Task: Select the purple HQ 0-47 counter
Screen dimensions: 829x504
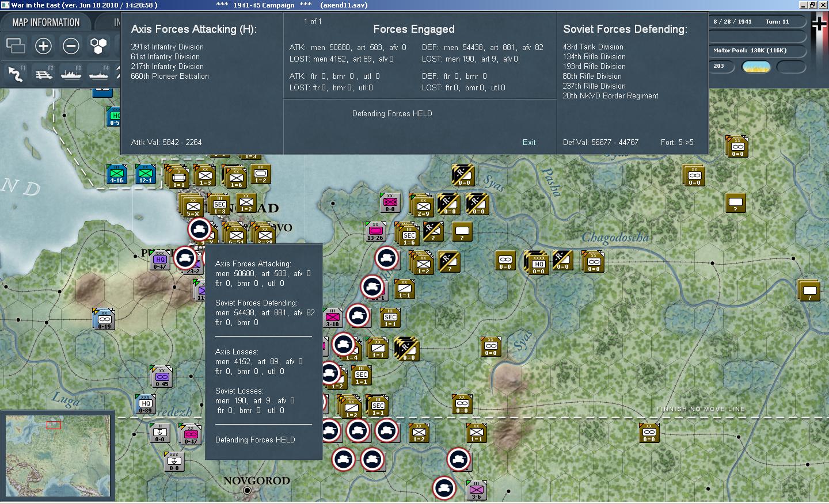Action: coord(159,261)
